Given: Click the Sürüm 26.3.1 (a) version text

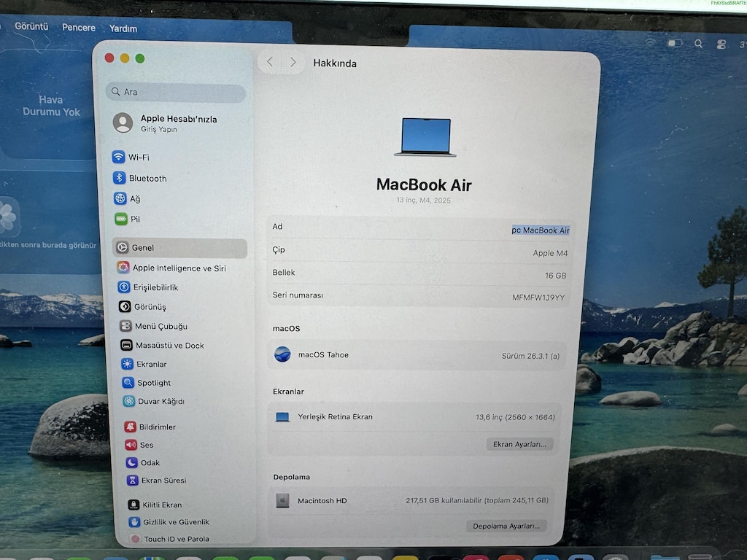Looking at the screenshot, I should point(530,356).
